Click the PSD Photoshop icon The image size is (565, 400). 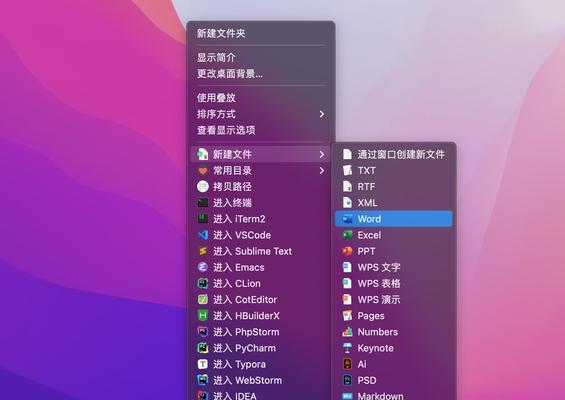[347, 380]
